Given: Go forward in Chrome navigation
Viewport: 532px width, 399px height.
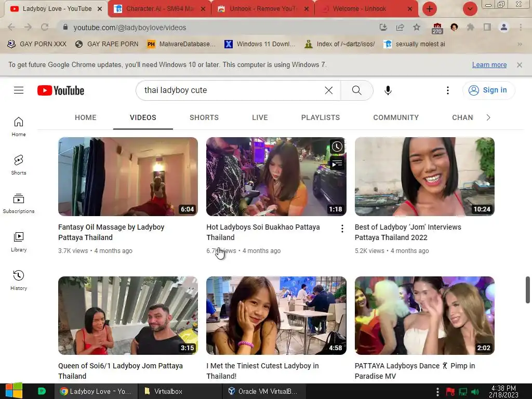Looking at the screenshot, I should pos(28,27).
